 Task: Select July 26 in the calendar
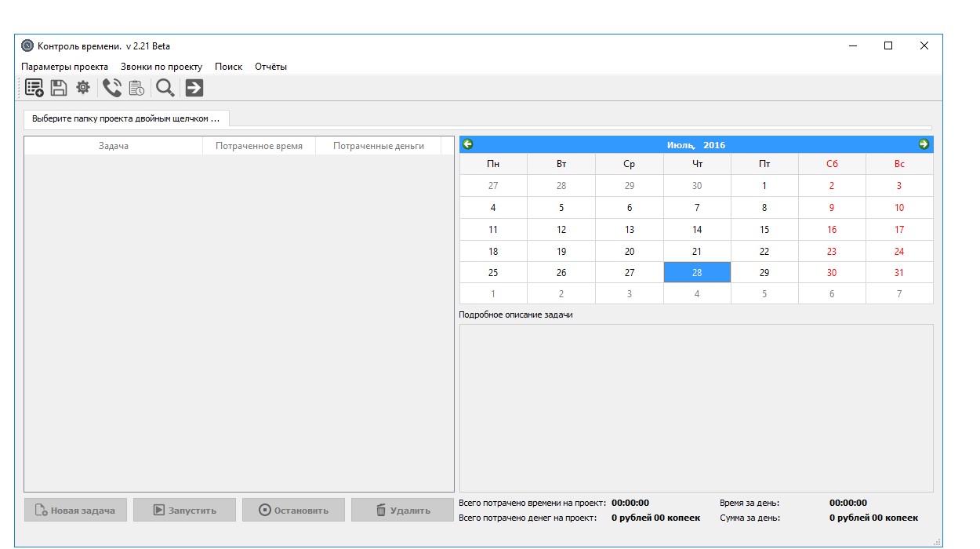[561, 273]
